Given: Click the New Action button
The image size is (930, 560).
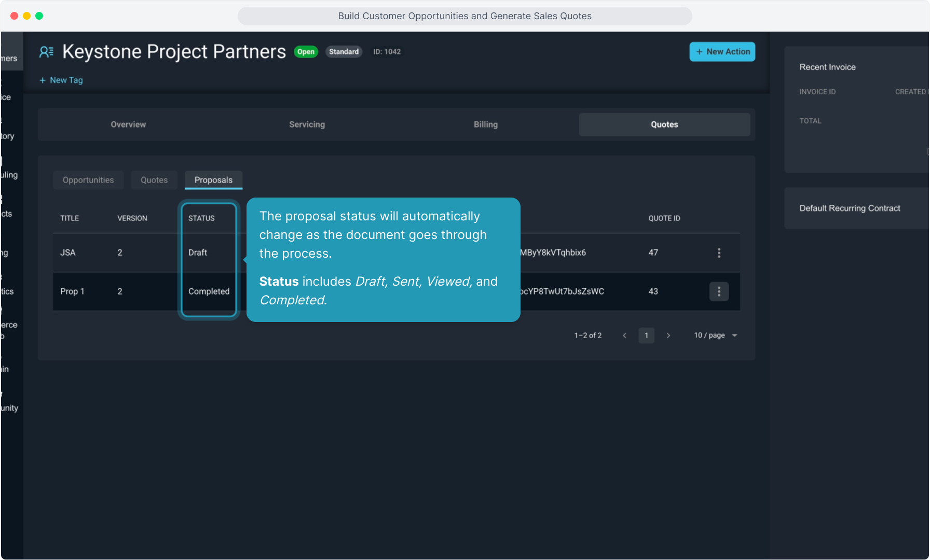Looking at the screenshot, I should [722, 51].
